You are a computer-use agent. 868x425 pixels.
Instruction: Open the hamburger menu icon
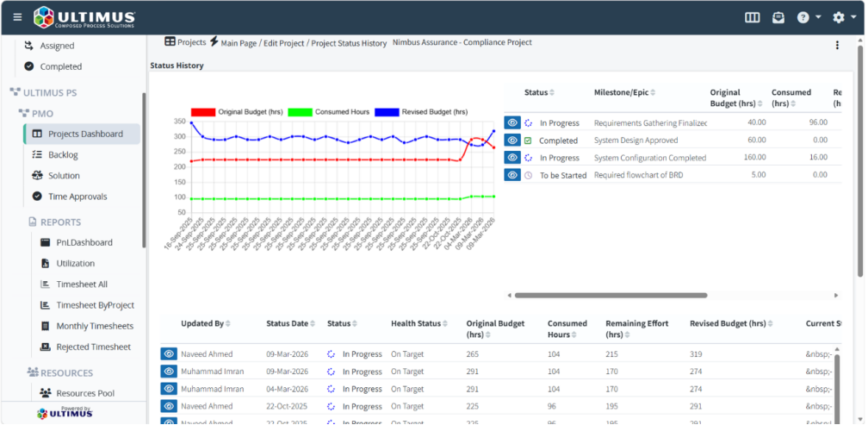tap(18, 17)
